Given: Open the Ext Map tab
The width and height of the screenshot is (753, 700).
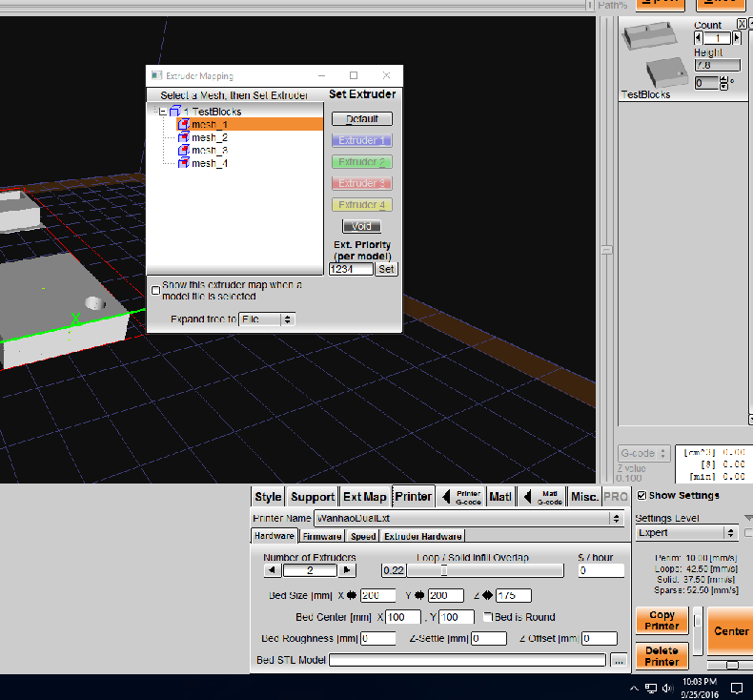Looking at the screenshot, I should click(365, 497).
